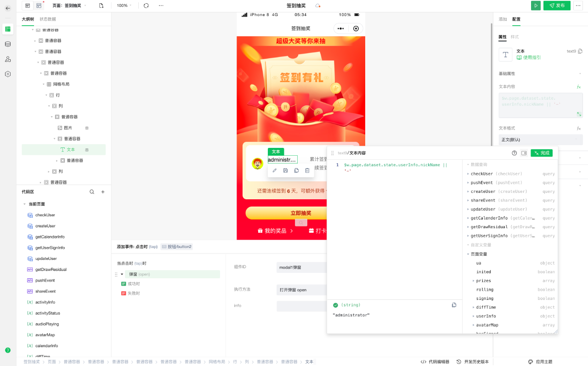Open the toolbar more options ellipsis

click(161, 6)
